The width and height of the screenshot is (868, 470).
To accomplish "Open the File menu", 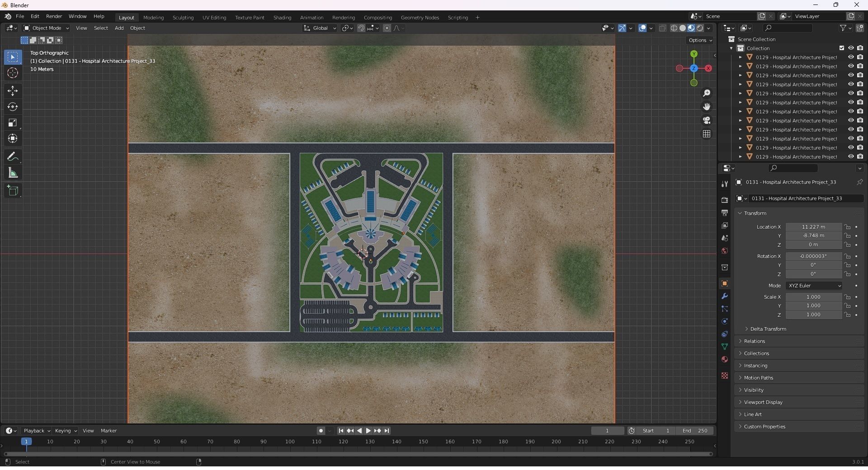I will click(x=20, y=16).
